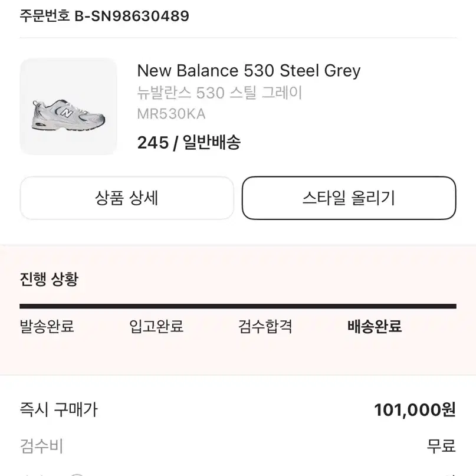Tap the 진행 상황 section heading

tap(49, 278)
